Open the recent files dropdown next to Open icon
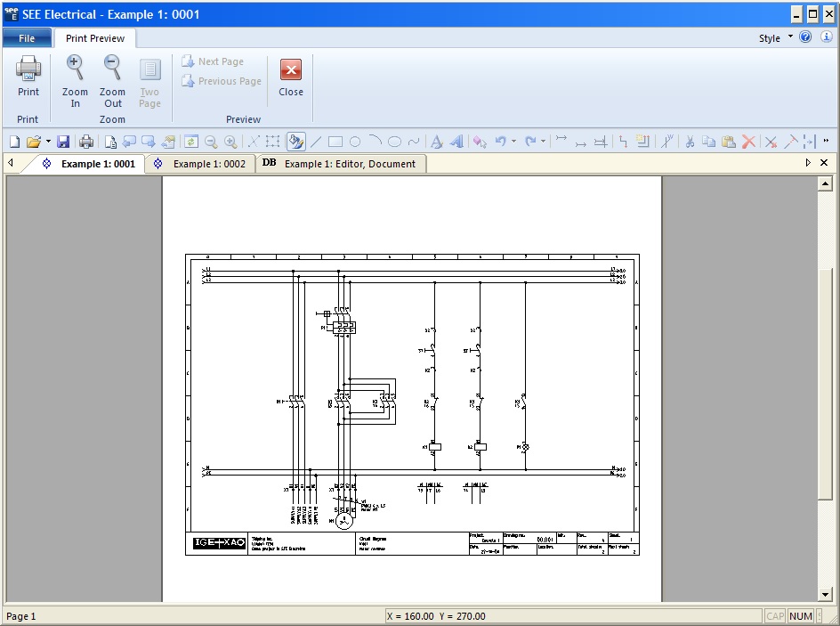 [47, 142]
